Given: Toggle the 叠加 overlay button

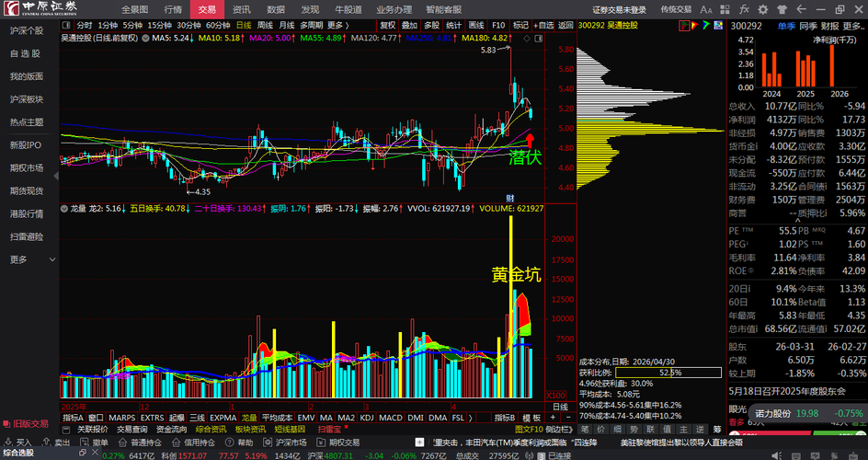Looking at the screenshot, I should [x=409, y=25].
